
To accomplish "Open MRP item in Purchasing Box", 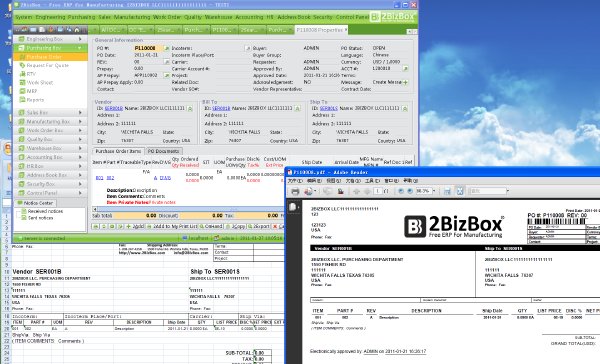I will [x=32, y=91].
